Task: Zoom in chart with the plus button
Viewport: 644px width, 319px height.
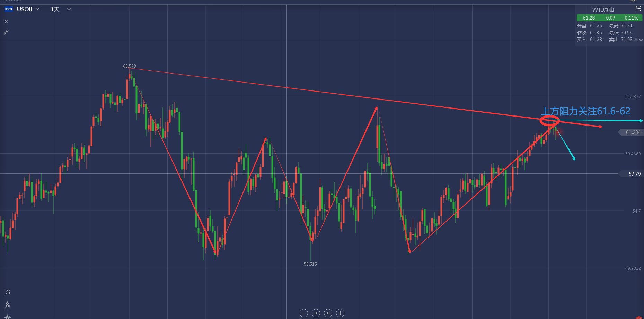Action: (x=340, y=313)
